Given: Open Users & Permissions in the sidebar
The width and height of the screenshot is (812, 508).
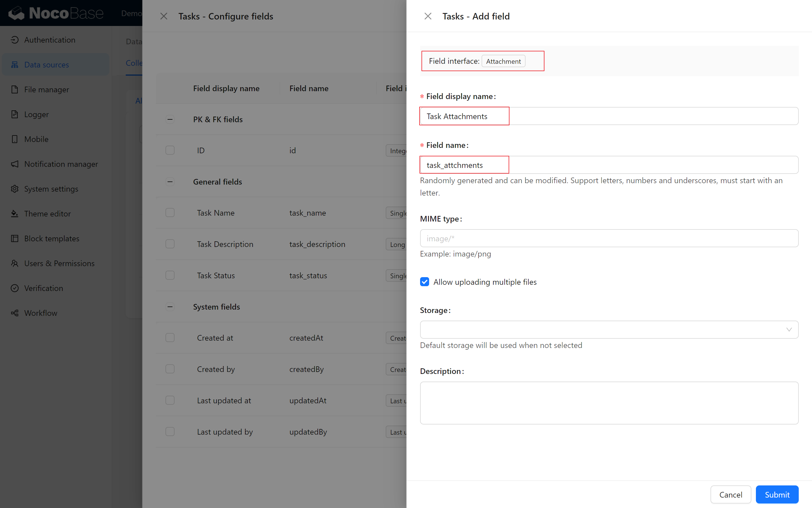Looking at the screenshot, I should click(56, 263).
